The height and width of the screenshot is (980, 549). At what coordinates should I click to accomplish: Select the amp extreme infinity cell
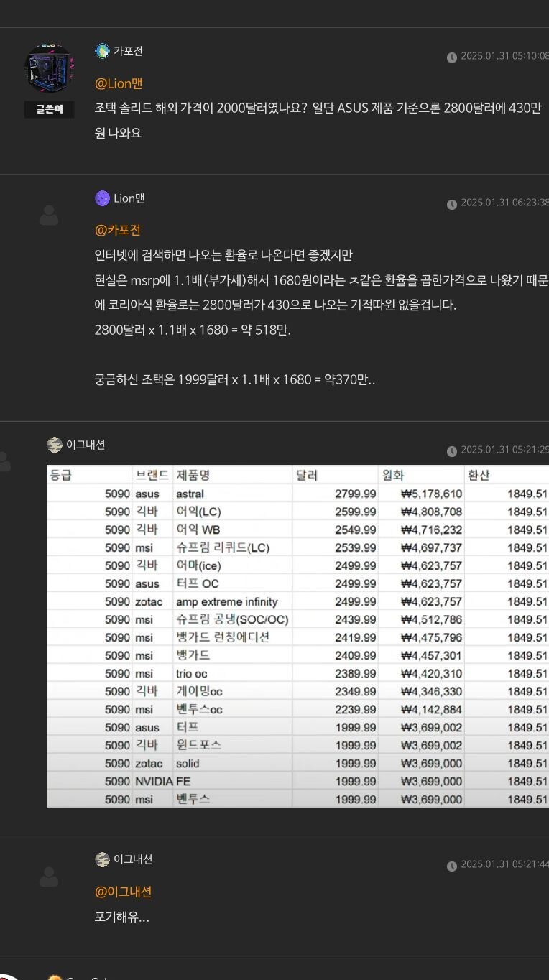point(233,601)
